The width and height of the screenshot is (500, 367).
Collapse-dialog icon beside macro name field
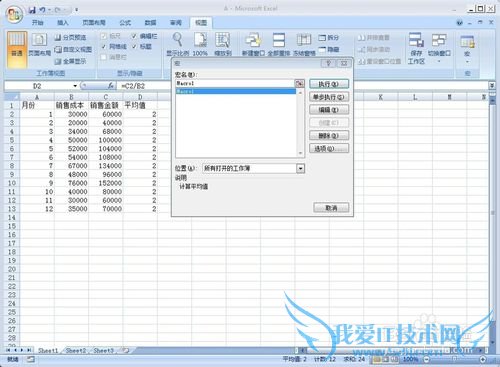(299, 83)
